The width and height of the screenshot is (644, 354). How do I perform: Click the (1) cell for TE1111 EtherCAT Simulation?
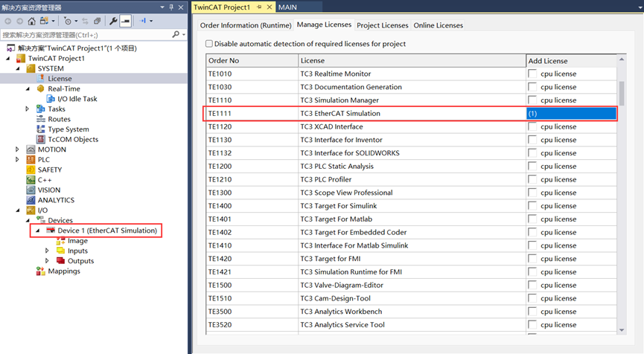point(571,114)
